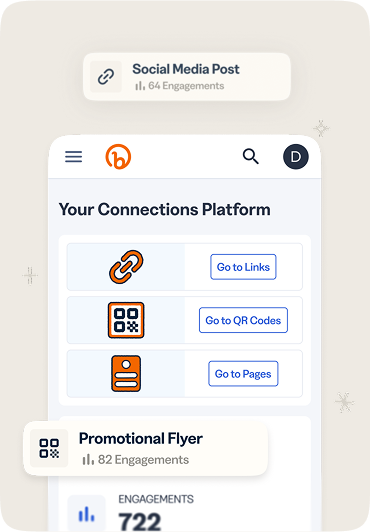The image size is (370, 532).
Task: Click the Go to QR Codes button
Action: pyautogui.click(x=243, y=320)
